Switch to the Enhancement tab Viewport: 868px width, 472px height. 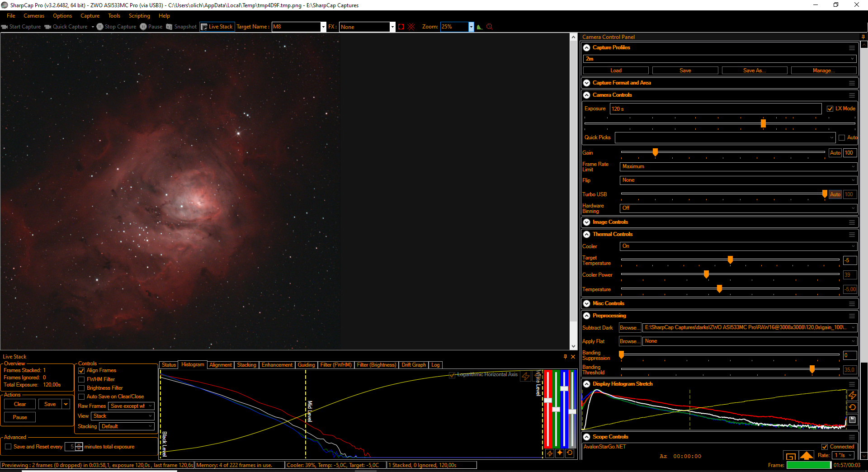[x=277, y=365]
